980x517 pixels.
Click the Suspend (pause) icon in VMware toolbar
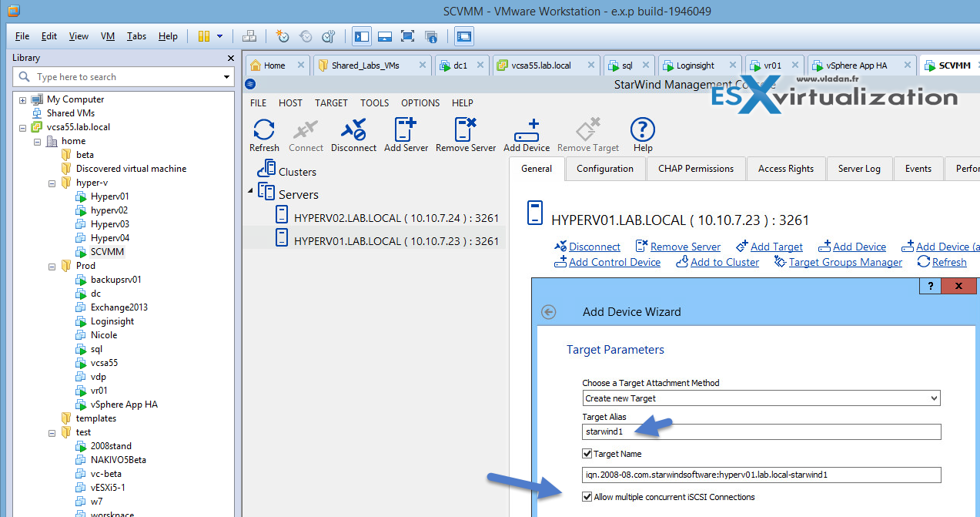click(x=204, y=36)
